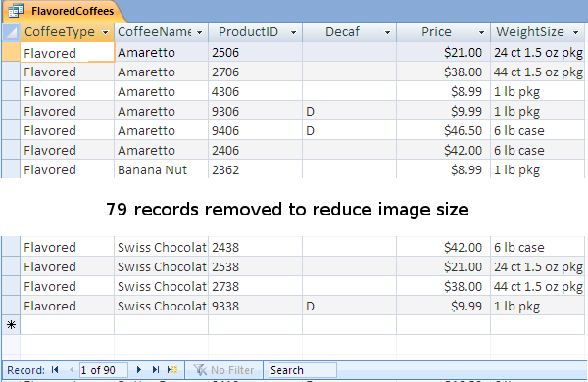Click the CoffeeType column header
The width and height of the screenshot is (588, 382).
point(67,32)
